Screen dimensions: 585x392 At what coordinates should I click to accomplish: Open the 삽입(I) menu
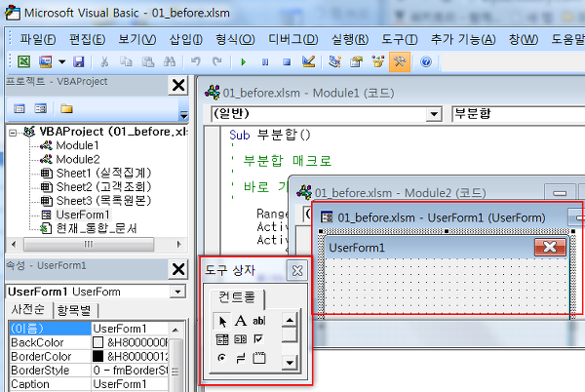point(186,39)
